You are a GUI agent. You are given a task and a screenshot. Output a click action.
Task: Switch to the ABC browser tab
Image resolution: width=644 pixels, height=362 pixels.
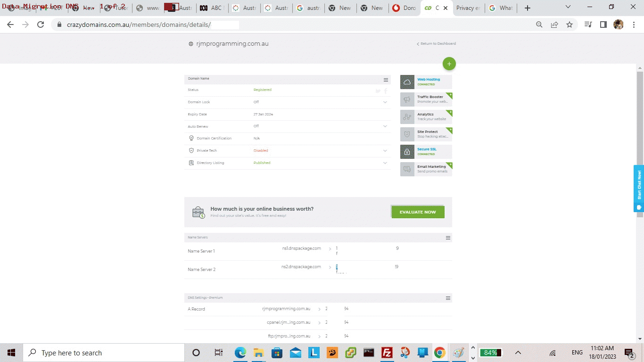point(212,8)
